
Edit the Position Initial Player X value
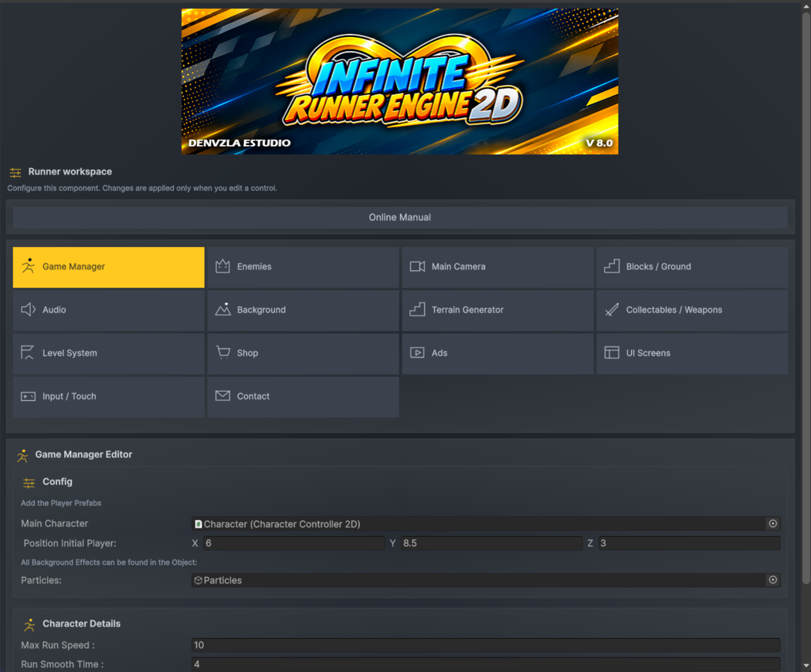coord(294,543)
